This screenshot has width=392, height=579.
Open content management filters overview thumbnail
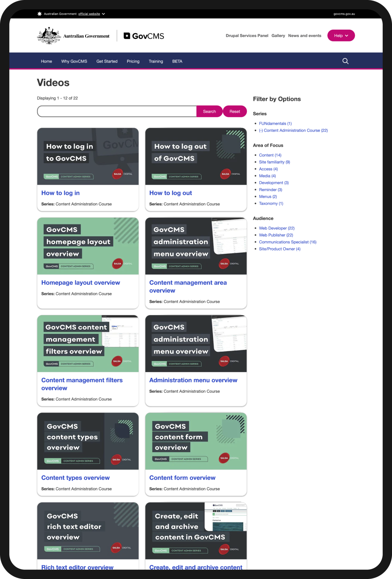point(88,344)
